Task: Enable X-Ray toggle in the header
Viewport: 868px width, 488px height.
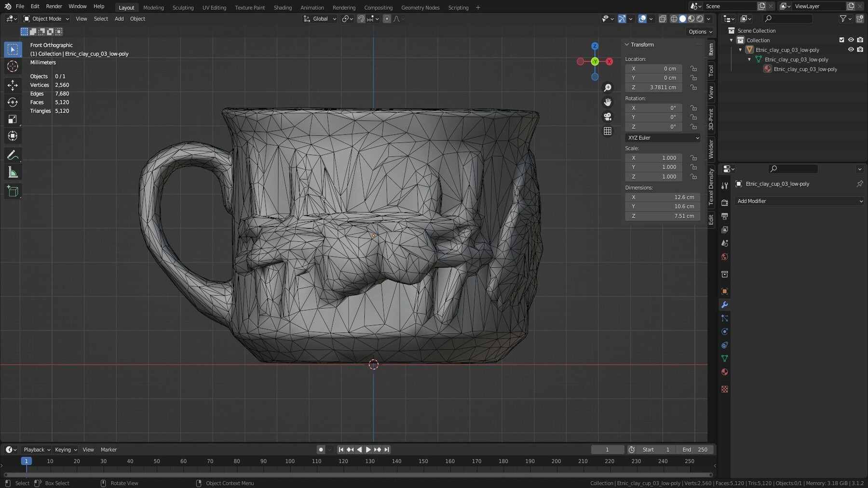Action: (663, 19)
